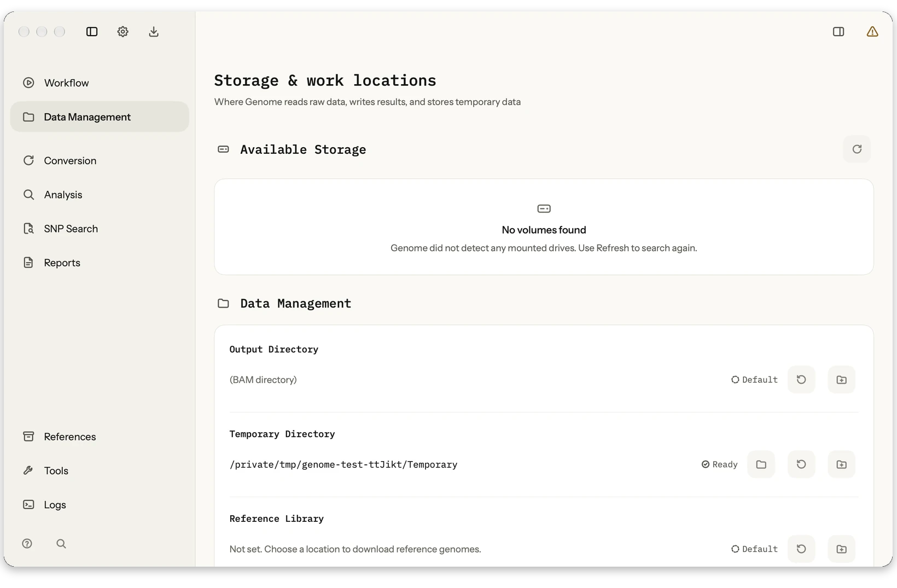Click the "Not set. Choose a location" text
Image resolution: width=897 pixels, height=588 pixels.
[355, 549]
